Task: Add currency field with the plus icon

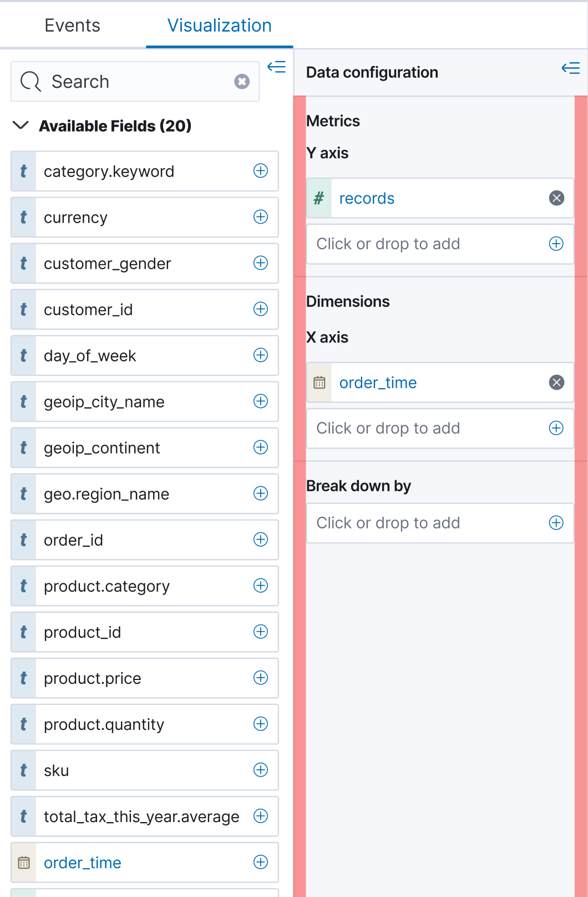Action: click(x=260, y=217)
